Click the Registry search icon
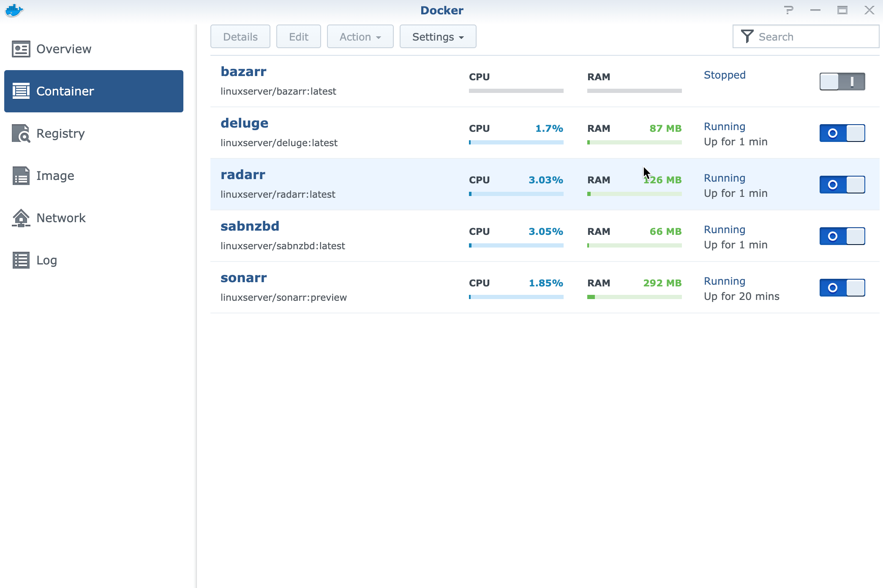This screenshot has width=883, height=588. point(21,133)
